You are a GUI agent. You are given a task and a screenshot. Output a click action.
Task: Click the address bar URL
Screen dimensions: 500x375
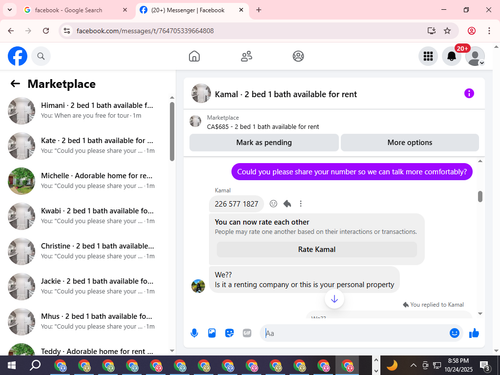(x=145, y=31)
